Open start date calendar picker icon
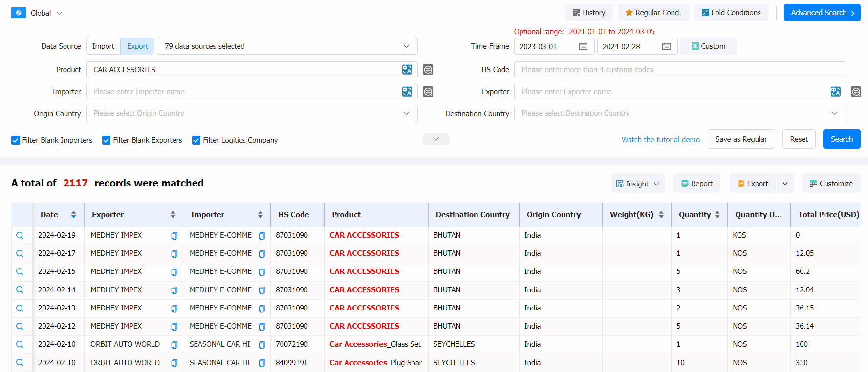This screenshot has width=868, height=372. point(583,46)
